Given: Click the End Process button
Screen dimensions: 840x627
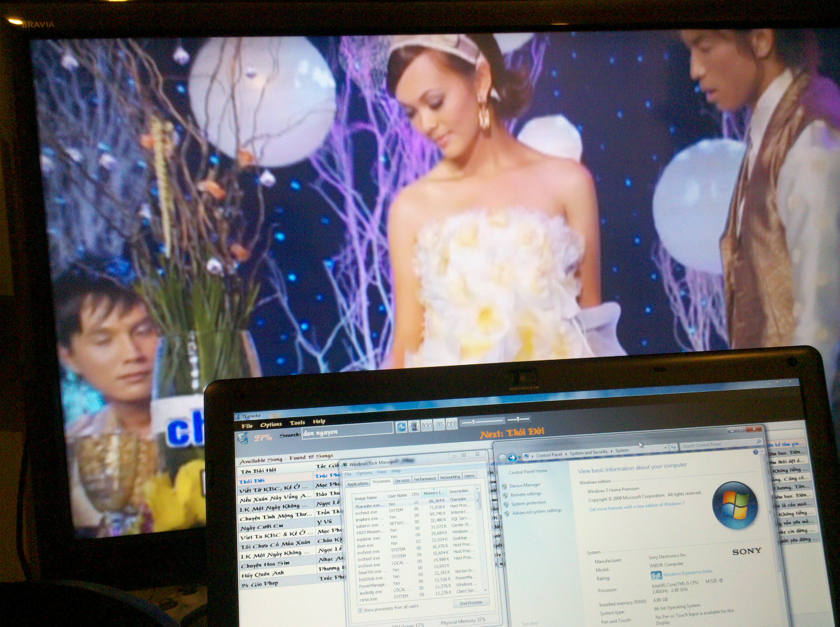Looking at the screenshot, I should click(471, 602).
